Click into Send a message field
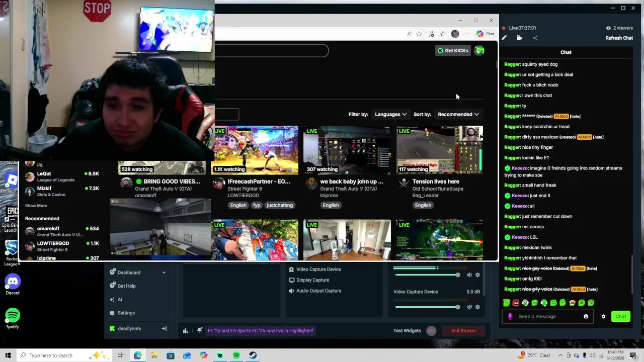This screenshot has height=362, width=644. click(x=548, y=316)
